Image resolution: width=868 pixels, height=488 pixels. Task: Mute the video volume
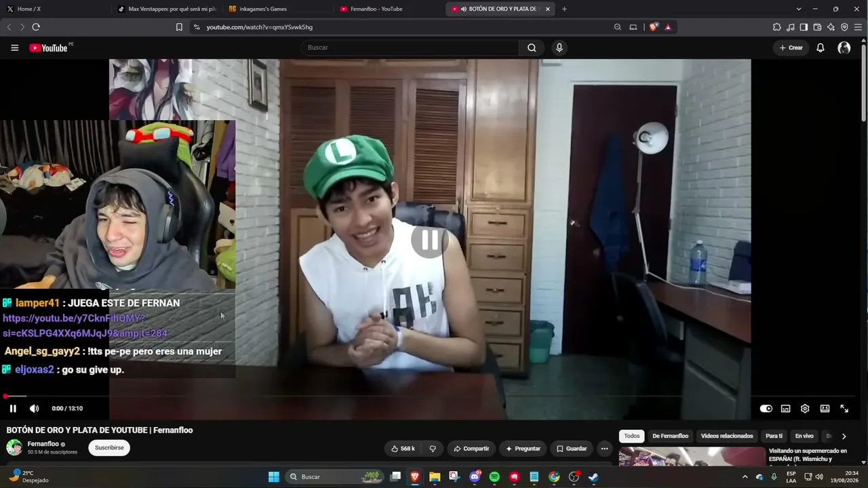coord(35,409)
